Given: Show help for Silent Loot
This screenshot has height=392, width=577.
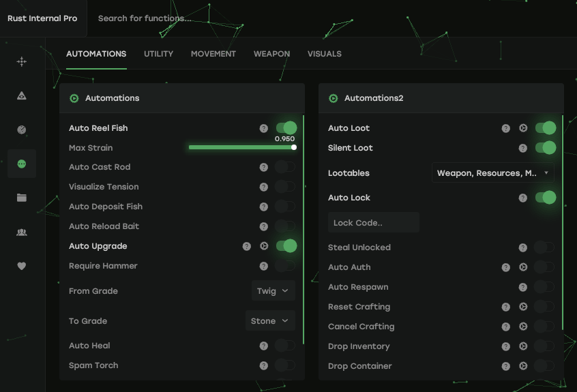Looking at the screenshot, I should tap(523, 148).
